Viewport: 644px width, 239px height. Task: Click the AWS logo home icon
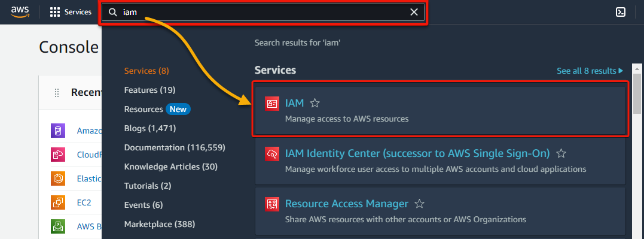pos(20,12)
